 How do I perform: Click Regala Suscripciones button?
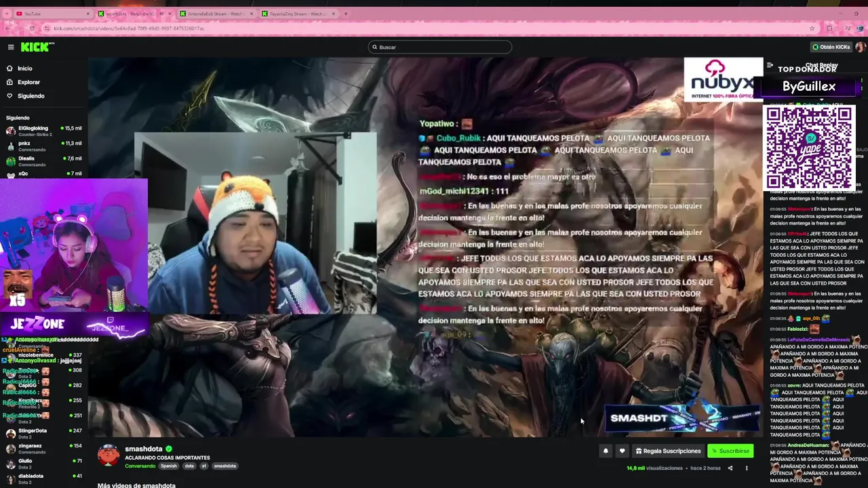668,451
